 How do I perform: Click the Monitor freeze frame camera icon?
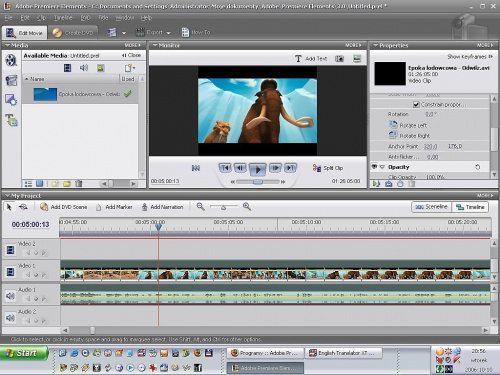pos(339,59)
